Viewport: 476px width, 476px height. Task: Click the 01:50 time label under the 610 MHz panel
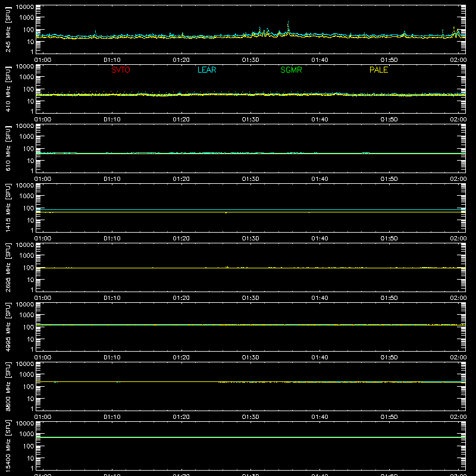tap(389, 179)
